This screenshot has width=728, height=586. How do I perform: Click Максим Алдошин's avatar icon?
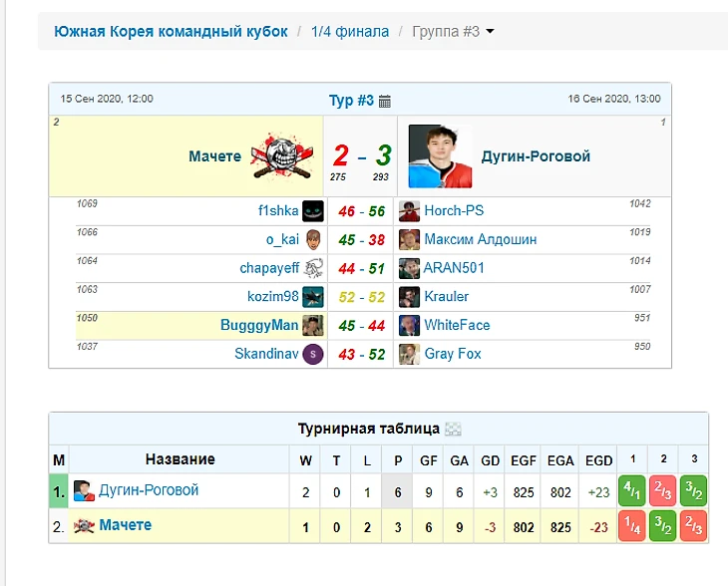(x=409, y=239)
